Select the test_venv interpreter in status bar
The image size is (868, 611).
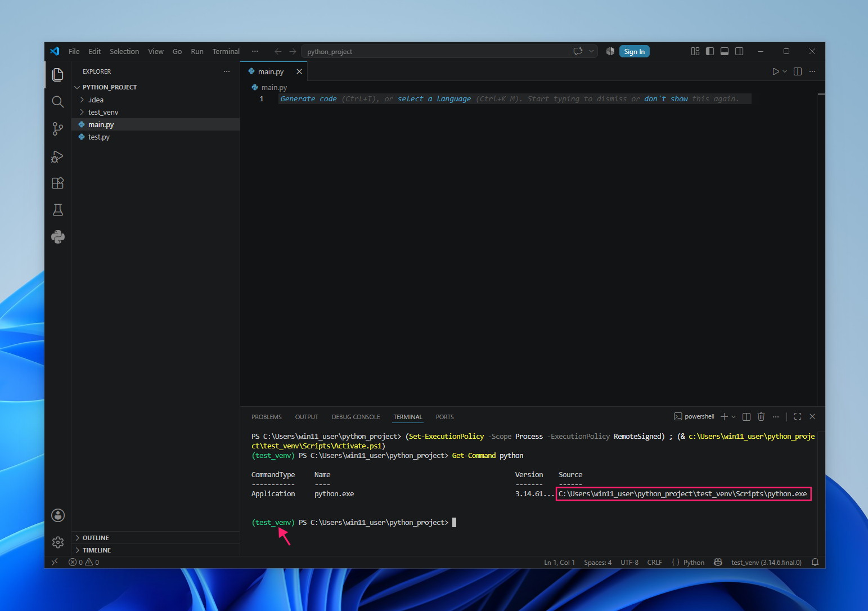[766, 562]
